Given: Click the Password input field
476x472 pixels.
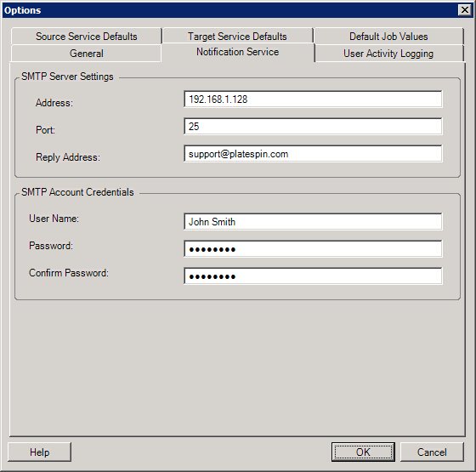Looking at the screenshot, I should pos(313,249).
